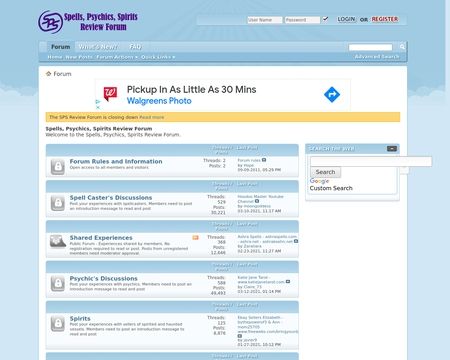This screenshot has width=450, height=360.
Task: Click the home icon beside Forum breadcrumb
Action: tap(49, 74)
